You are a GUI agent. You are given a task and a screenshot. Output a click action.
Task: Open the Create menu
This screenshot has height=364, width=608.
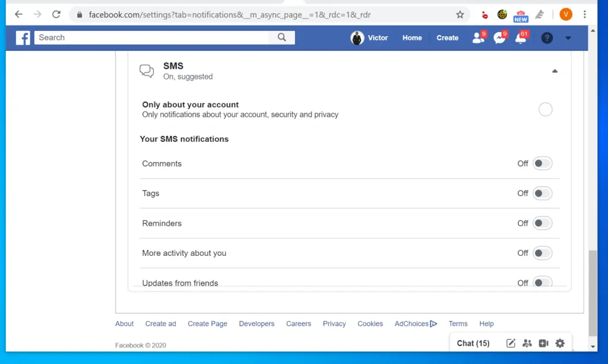pyautogui.click(x=448, y=37)
